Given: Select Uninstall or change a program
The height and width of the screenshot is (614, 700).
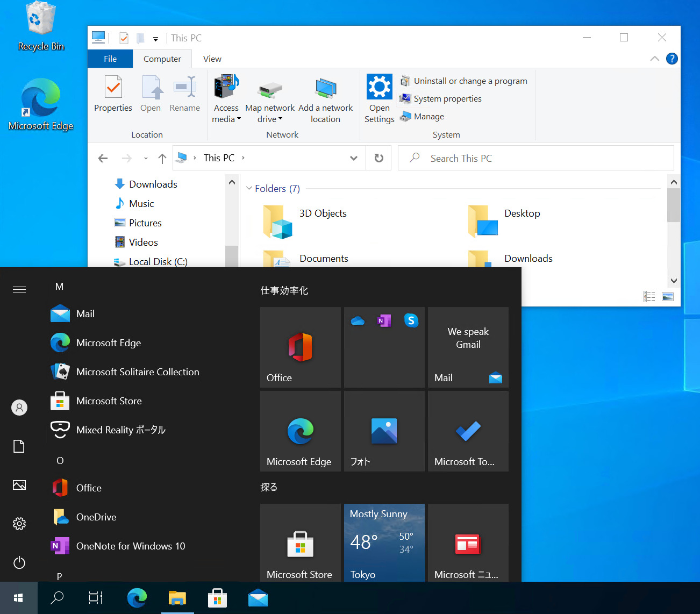Looking at the screenshot, I should 464,81.
